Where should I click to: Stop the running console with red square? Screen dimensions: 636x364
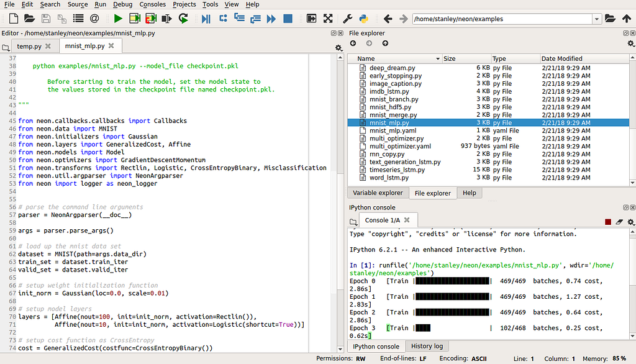pos(608,222)
